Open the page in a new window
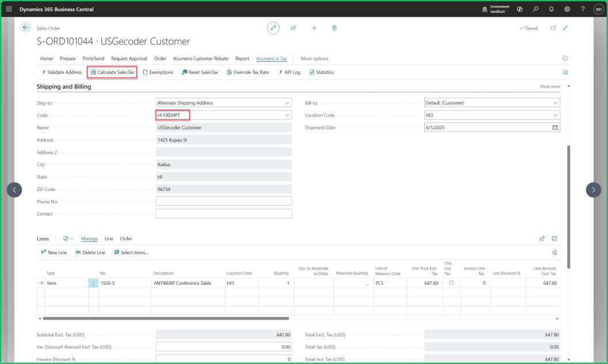This screenshot has width=608, height=364. click(553, 28)
